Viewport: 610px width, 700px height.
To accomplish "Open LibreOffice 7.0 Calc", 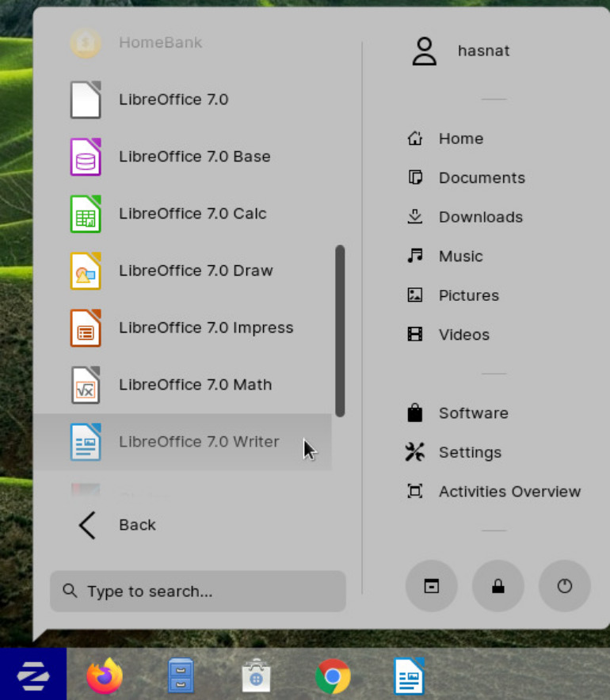I will coord(182,213).
